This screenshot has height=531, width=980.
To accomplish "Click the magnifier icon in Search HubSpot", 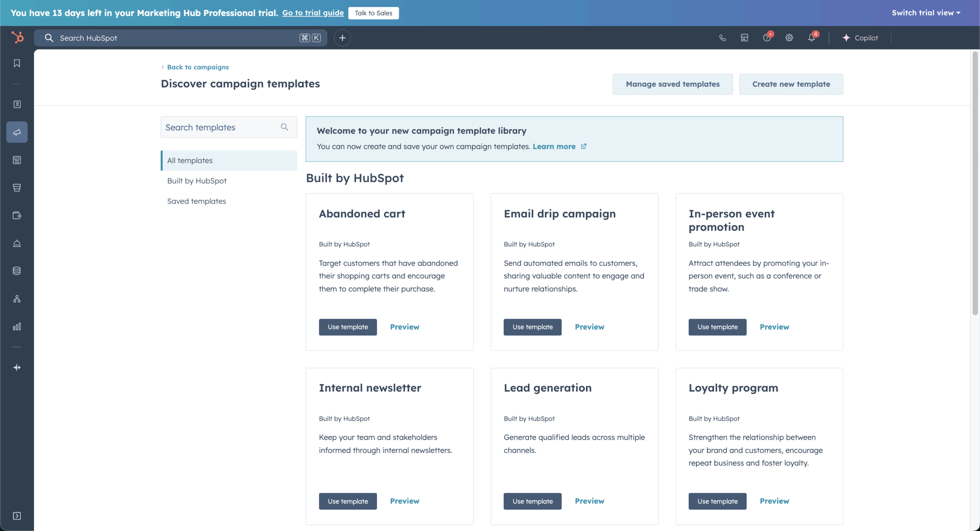I will pos(49,38).
